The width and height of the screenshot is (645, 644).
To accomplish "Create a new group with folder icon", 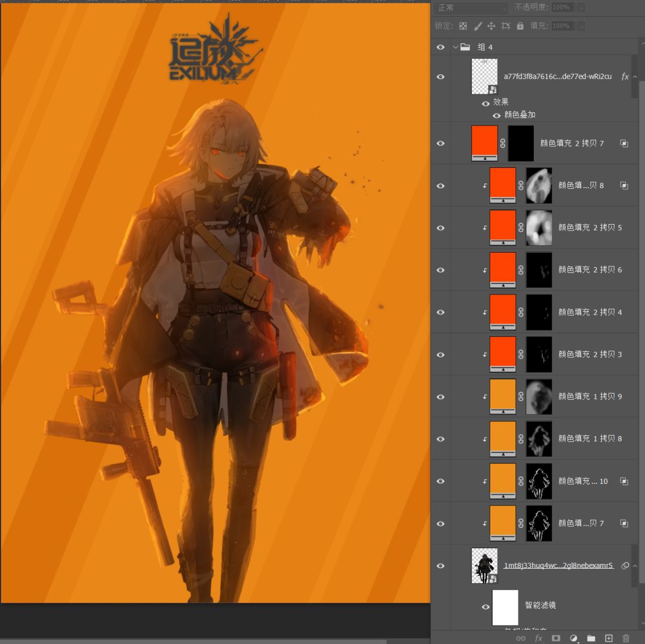I will (591, 638).
